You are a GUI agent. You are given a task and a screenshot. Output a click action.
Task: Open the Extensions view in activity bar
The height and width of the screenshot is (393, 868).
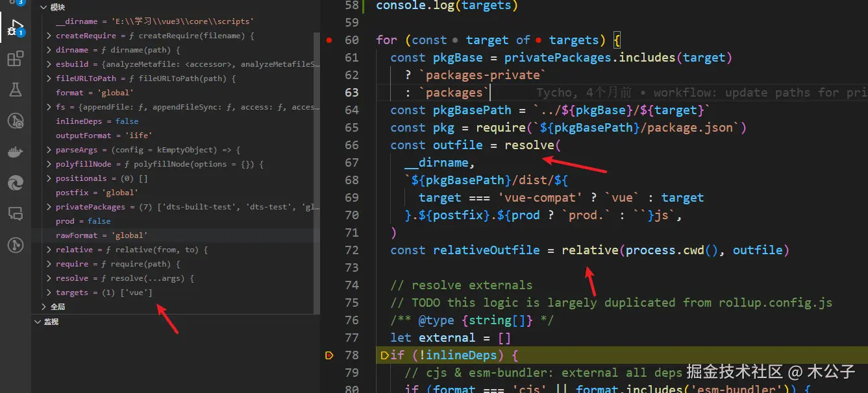(15, 60)
